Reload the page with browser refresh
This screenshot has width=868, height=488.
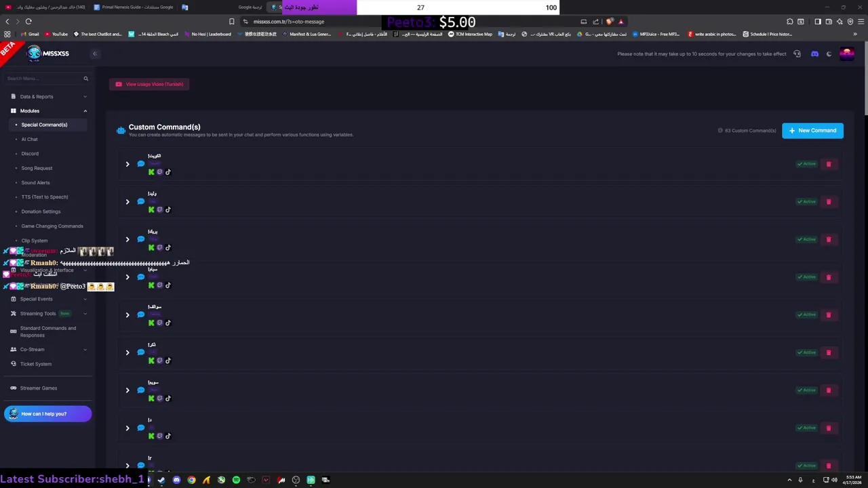[28, 22]
